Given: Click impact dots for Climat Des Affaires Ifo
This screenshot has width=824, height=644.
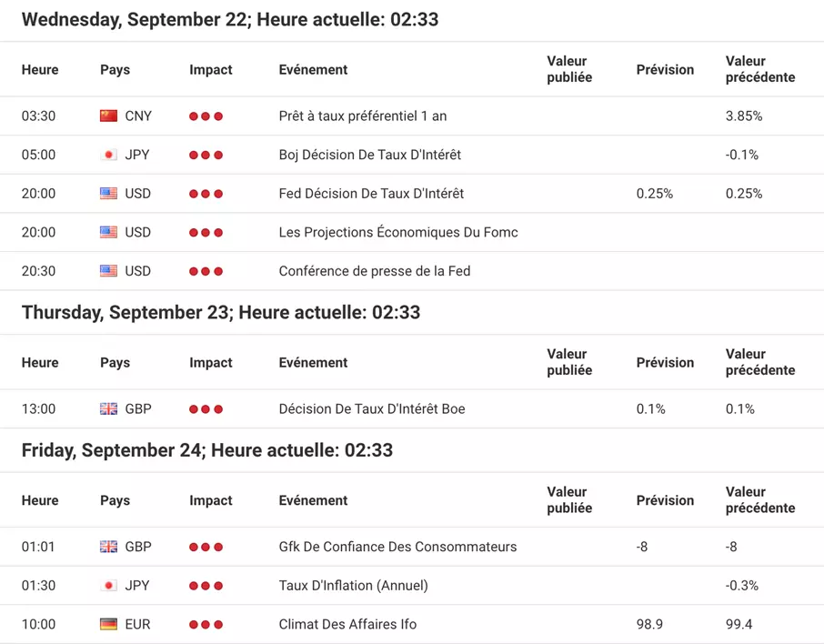Looking at the screenshot, I should point(206,625).
